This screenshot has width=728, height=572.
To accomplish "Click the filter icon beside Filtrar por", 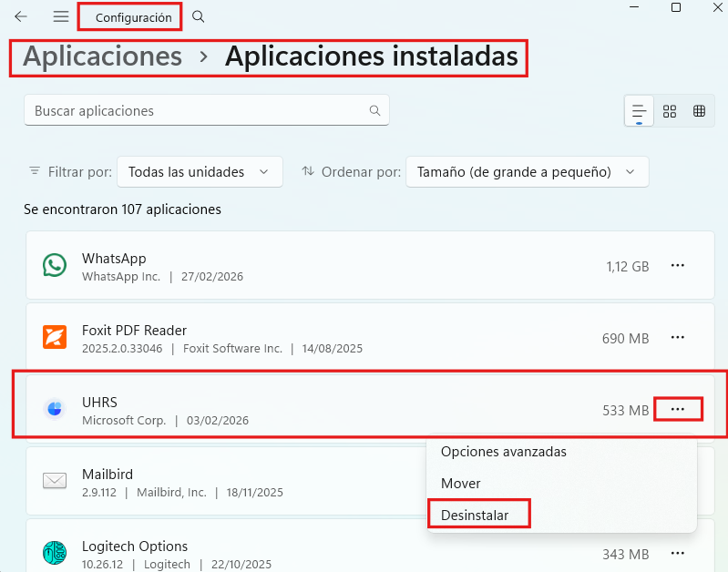I will (x=35, y=171).
